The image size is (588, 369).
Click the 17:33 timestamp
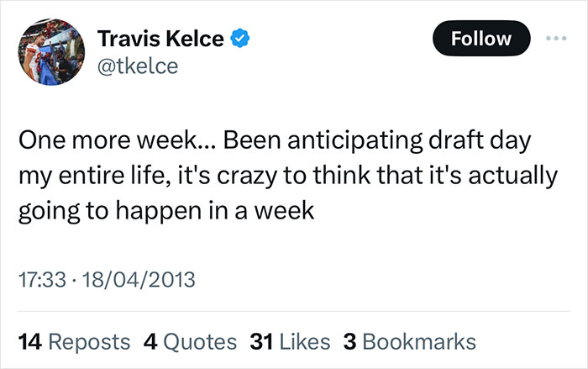tap(39, 279)
